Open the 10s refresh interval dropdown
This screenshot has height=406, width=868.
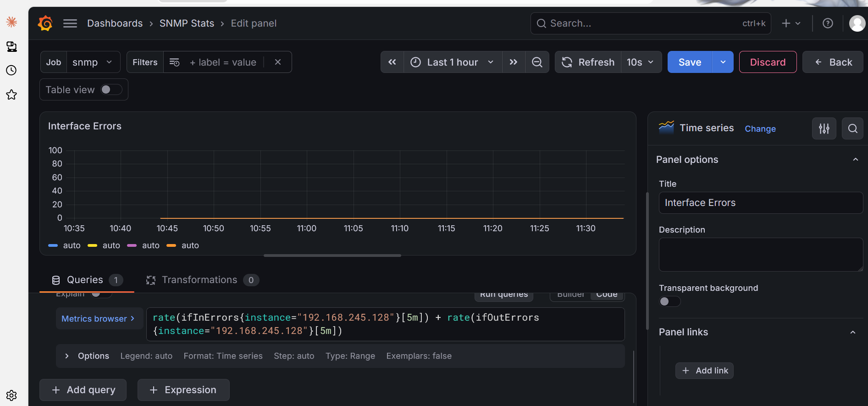point(641,62)
